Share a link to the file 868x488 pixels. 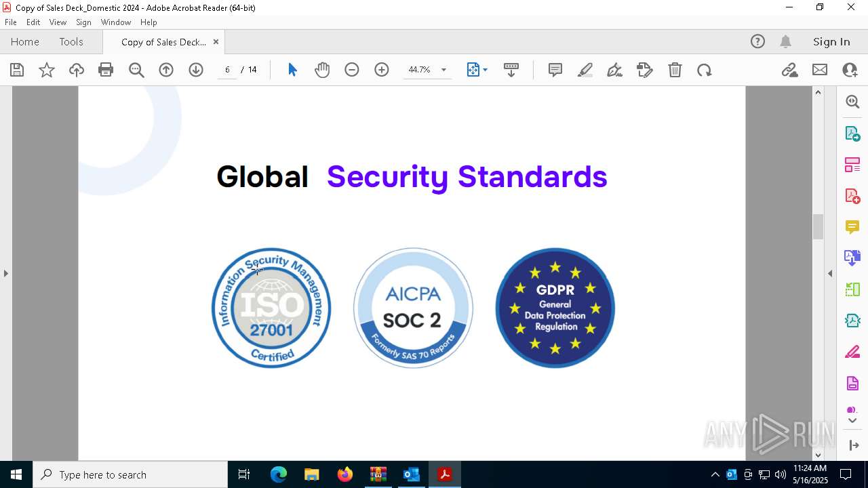790,70
